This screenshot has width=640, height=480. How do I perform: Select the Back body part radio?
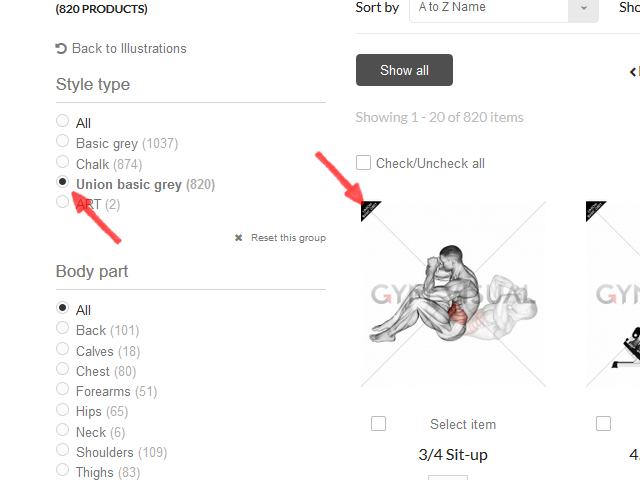[x=62, y=328]
